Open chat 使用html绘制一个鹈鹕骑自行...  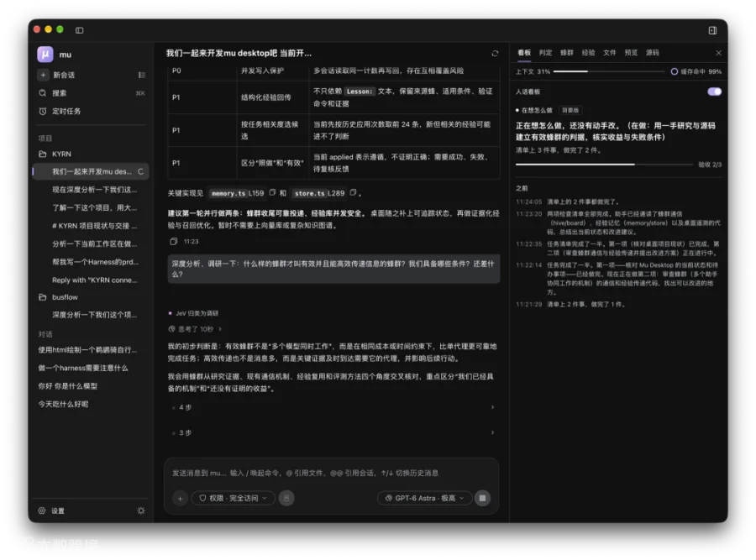[91, 350]
